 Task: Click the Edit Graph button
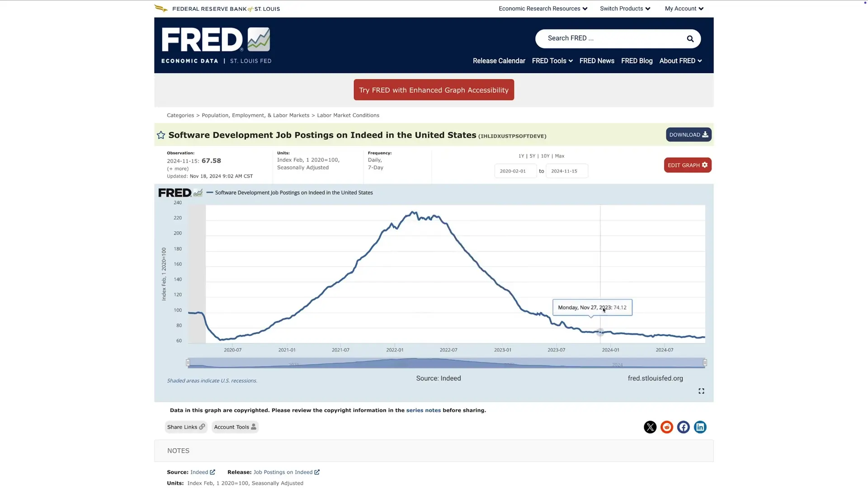click(x=688, y=165)
